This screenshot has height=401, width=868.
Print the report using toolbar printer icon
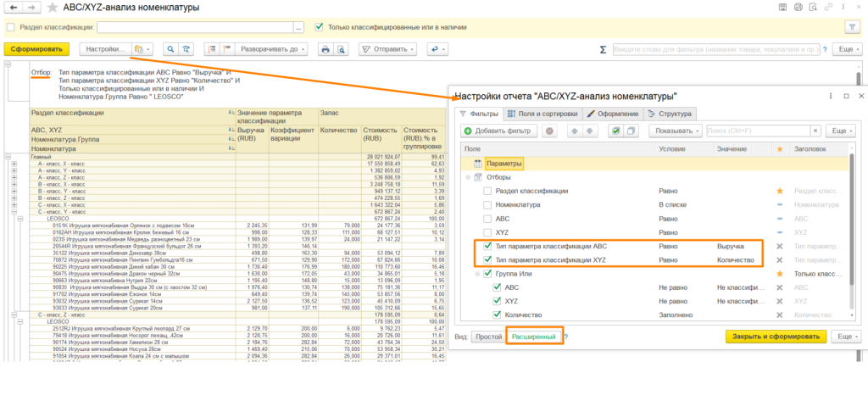point(325,49)
